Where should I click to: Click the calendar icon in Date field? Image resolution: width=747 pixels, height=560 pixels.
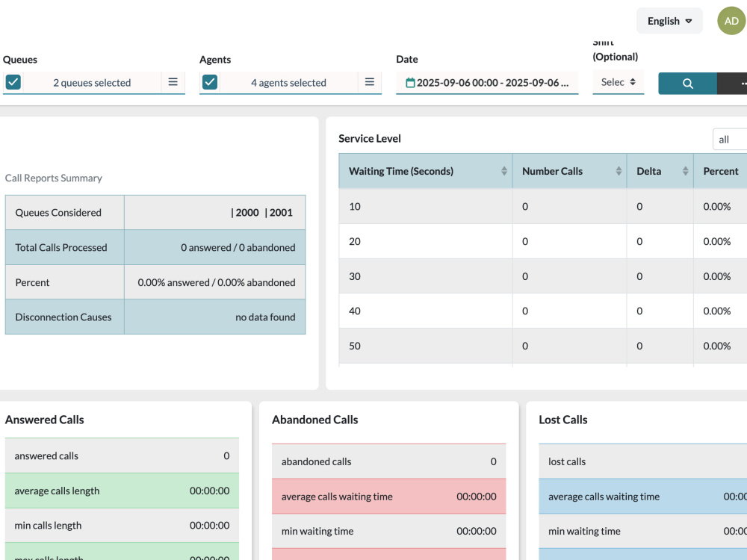(x=410, y=83)
